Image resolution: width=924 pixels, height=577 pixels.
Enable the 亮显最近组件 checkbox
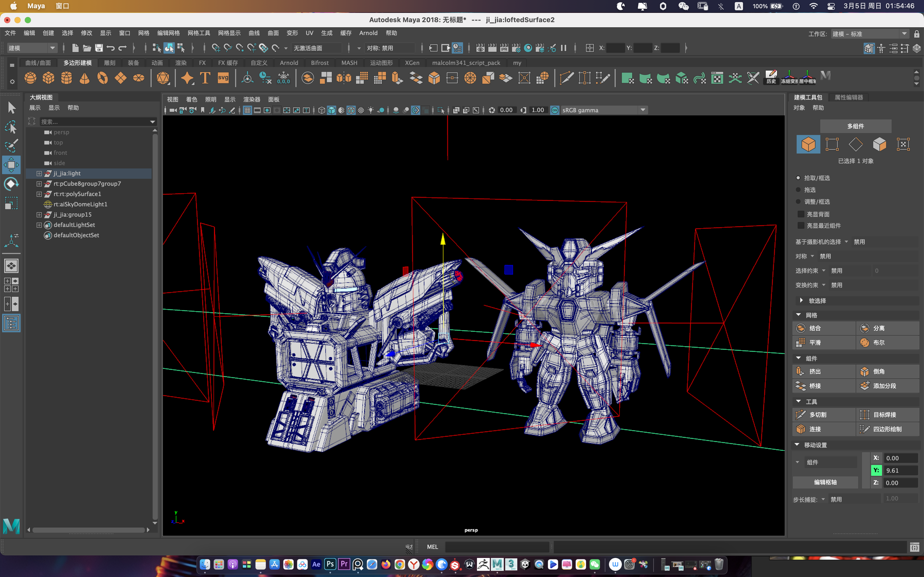click(x=801, y=226)
